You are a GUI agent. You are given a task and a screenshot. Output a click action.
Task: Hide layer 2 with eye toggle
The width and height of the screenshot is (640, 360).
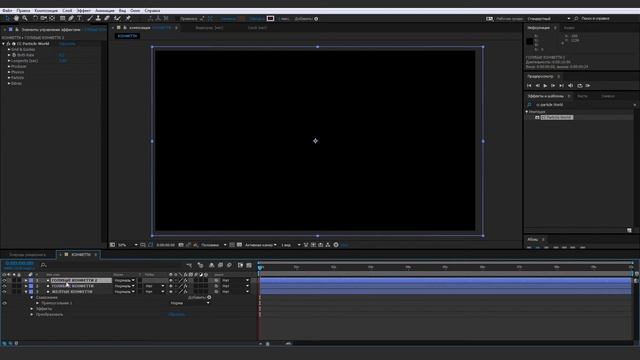click(x=4, y=287)
